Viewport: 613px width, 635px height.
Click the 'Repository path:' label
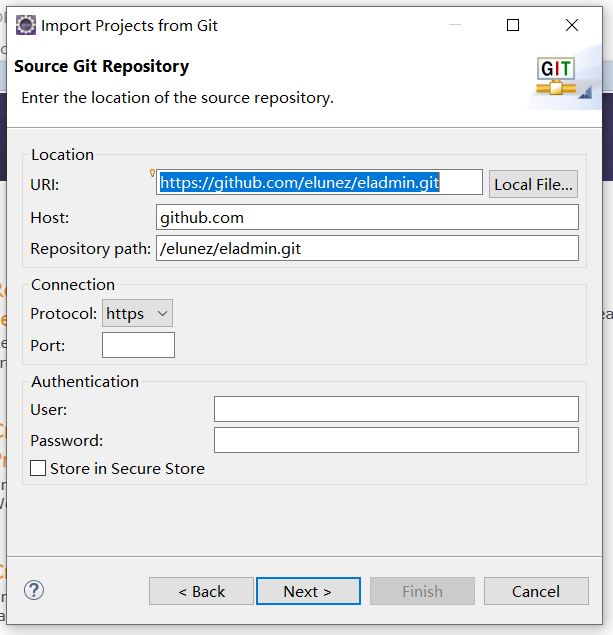[91, 249]
